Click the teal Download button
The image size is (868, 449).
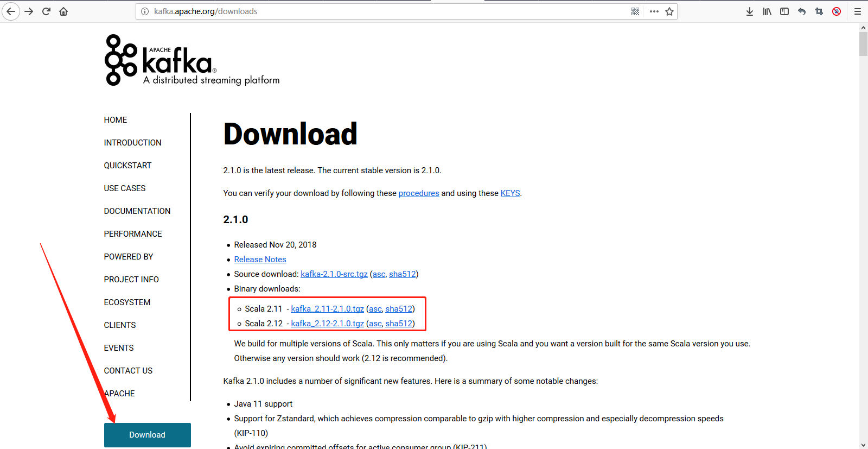pos(148,435)
